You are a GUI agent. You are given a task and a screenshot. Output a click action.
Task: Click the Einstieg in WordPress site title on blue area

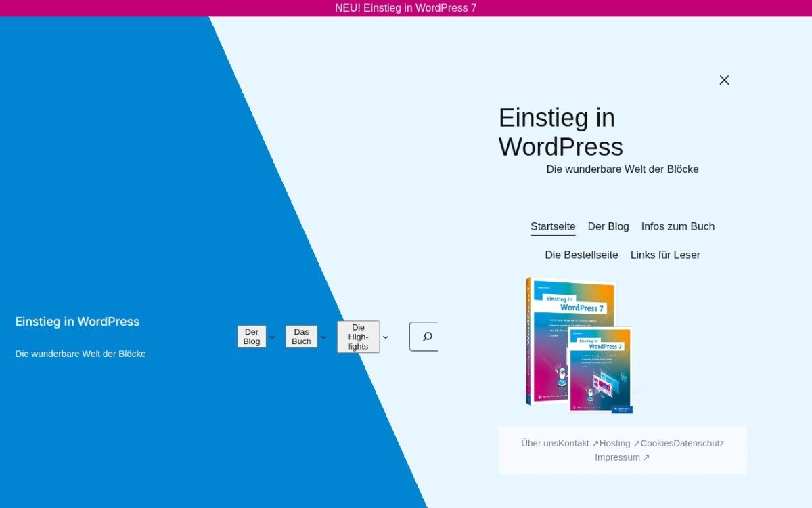click(x=77, y=322)
